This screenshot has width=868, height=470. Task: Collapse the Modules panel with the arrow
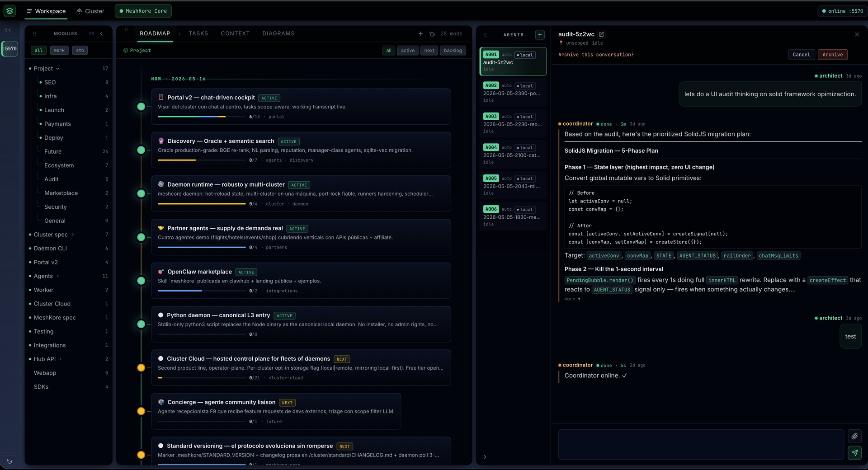click(x=102, y=33)
